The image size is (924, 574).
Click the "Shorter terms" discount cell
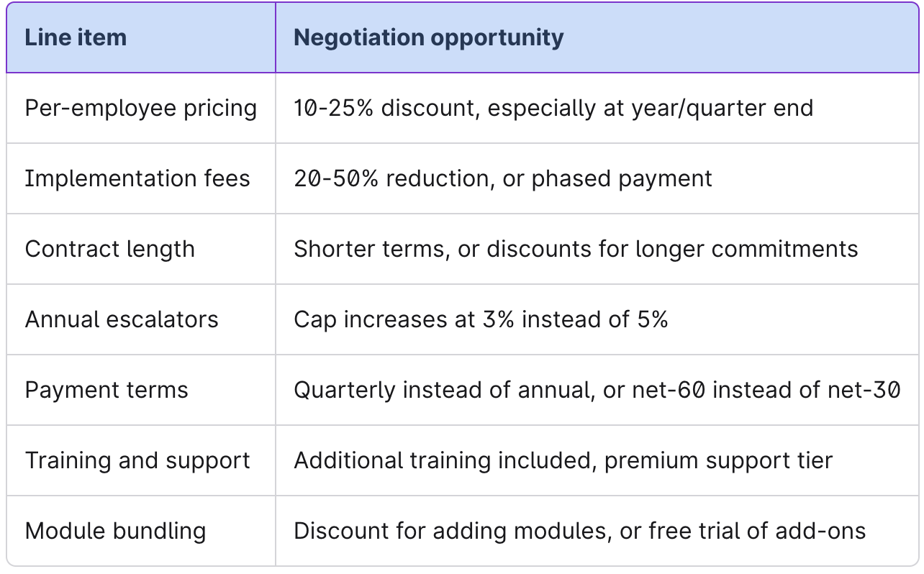(x=597, y=249)
